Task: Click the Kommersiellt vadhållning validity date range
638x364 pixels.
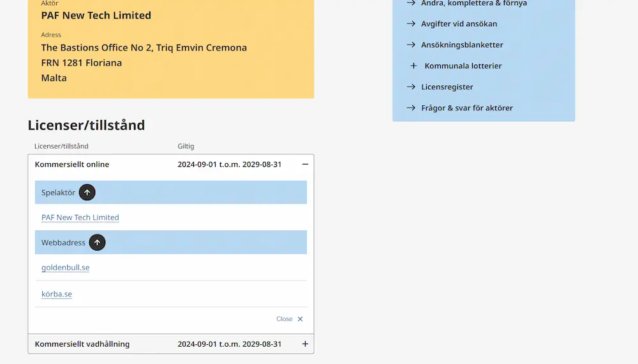Action: coord(230,344)
